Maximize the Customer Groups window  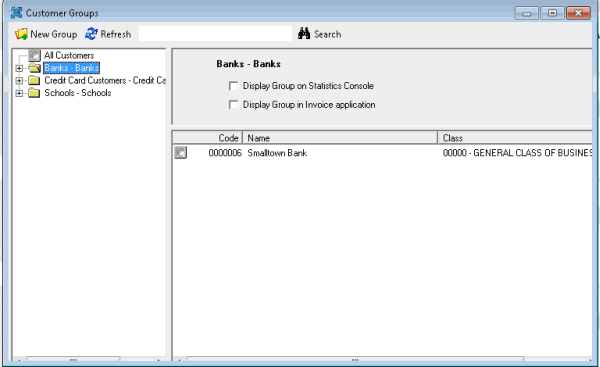point(552,13)
